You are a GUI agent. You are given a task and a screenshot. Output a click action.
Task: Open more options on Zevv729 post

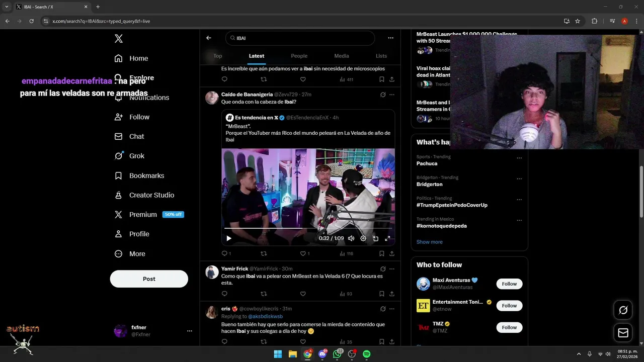tap(392, 95)
